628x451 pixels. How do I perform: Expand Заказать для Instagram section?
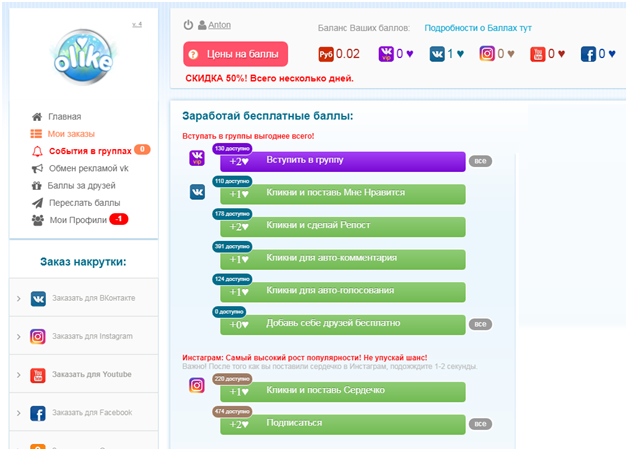click(x=84, y=336)
